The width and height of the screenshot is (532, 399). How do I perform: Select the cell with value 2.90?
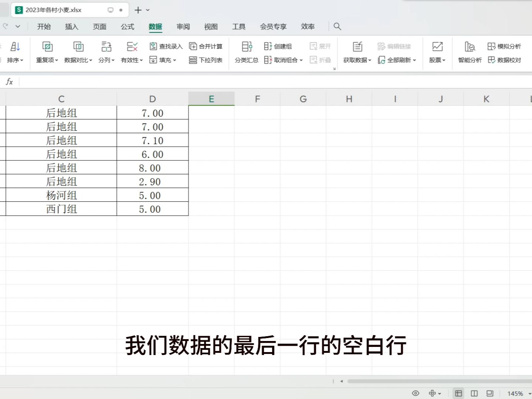coord(153,181)
